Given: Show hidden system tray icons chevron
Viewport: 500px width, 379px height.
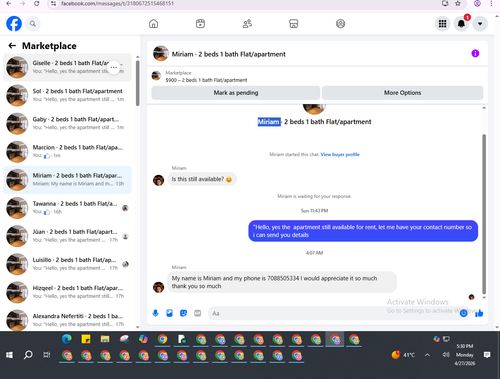Looking at the screenshot, I should 427,355.
